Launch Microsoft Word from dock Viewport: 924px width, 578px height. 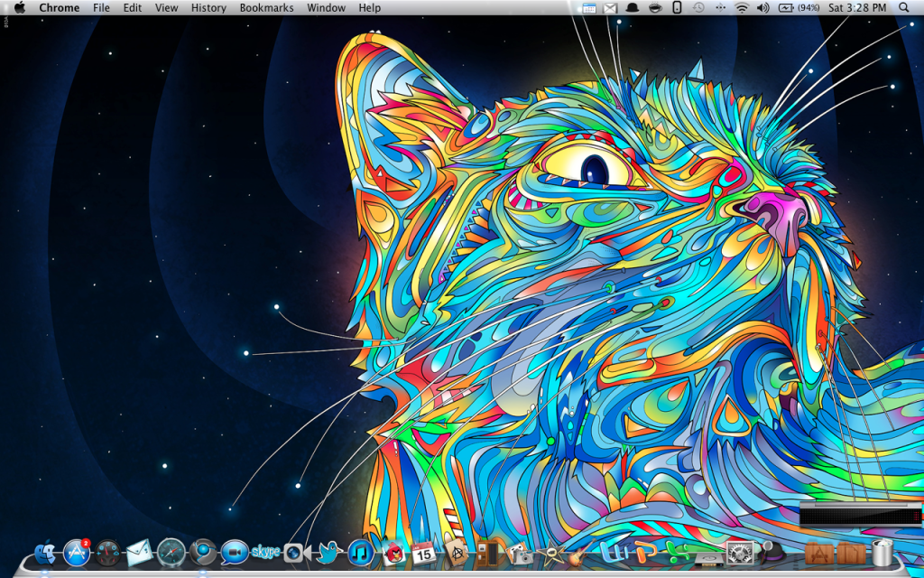click(614, 554)
